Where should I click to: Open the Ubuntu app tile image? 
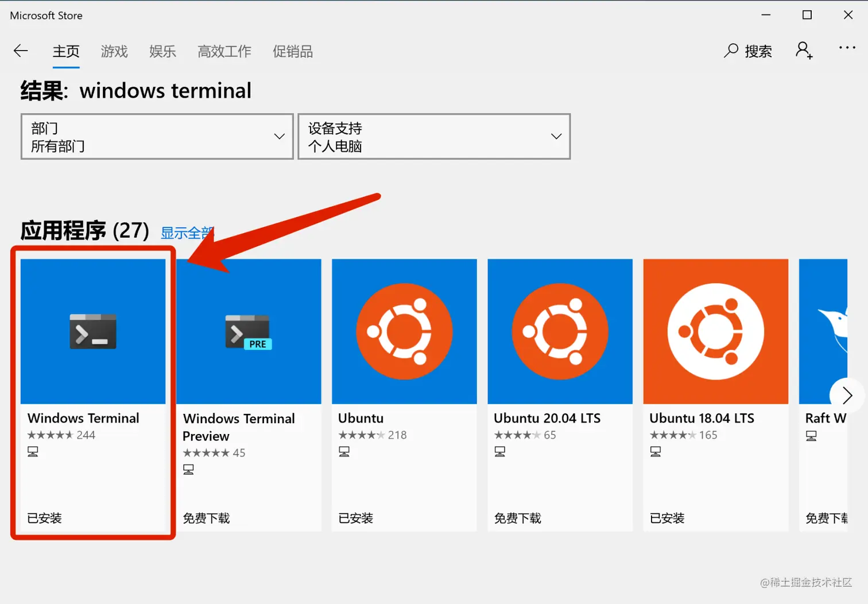[404, 331]
